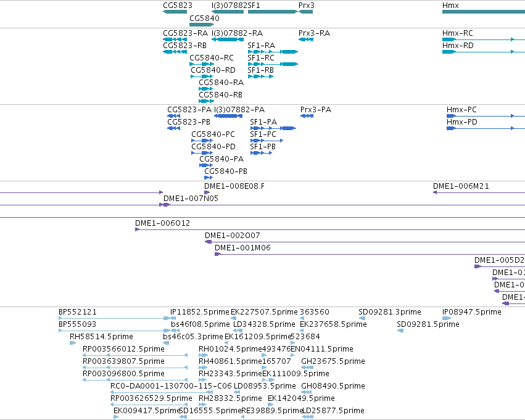Image resolution: width=525 pixels, height=420 pixels.
Task: Select EST BP555093
Action: pos(114,331)
